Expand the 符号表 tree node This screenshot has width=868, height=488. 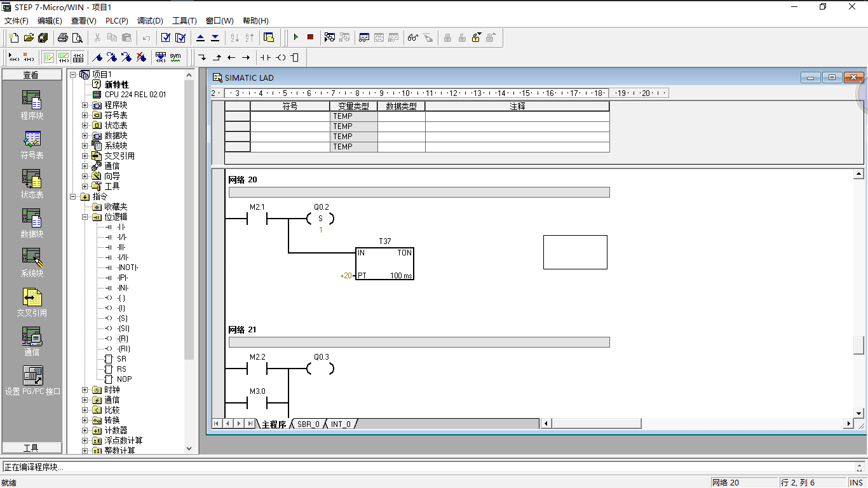coord(85,115)
